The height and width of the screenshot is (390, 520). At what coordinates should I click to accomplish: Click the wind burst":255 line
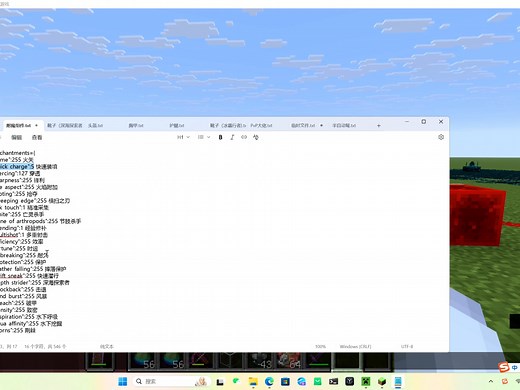24,296
